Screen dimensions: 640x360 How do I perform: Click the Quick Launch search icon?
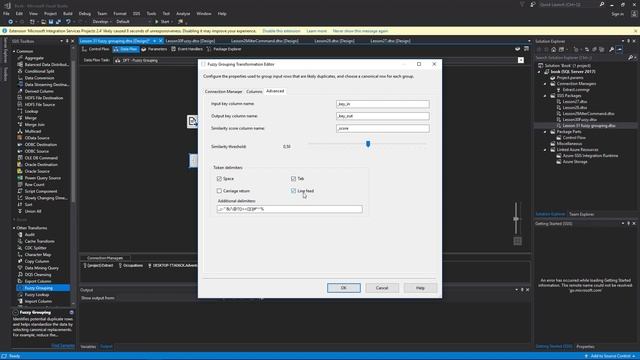[602, 4]
